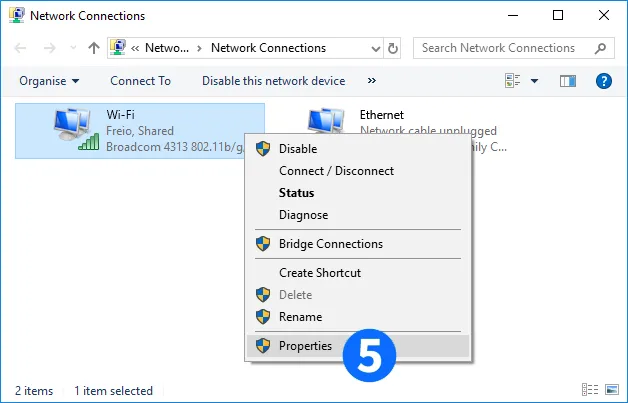
Task: Click the Wi-Fi connection name
Action: (x=121, y=115)
